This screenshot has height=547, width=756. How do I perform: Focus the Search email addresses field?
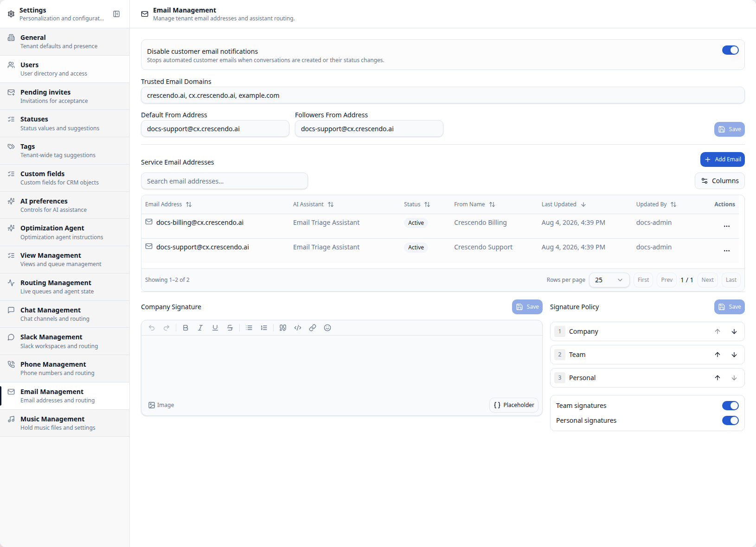point(224,181)
